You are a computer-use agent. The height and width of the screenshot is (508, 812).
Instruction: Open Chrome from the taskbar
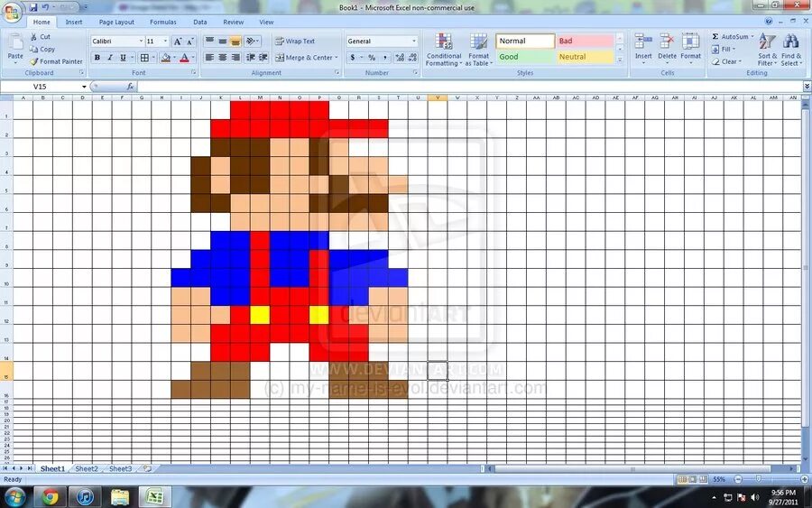[51, 498]
